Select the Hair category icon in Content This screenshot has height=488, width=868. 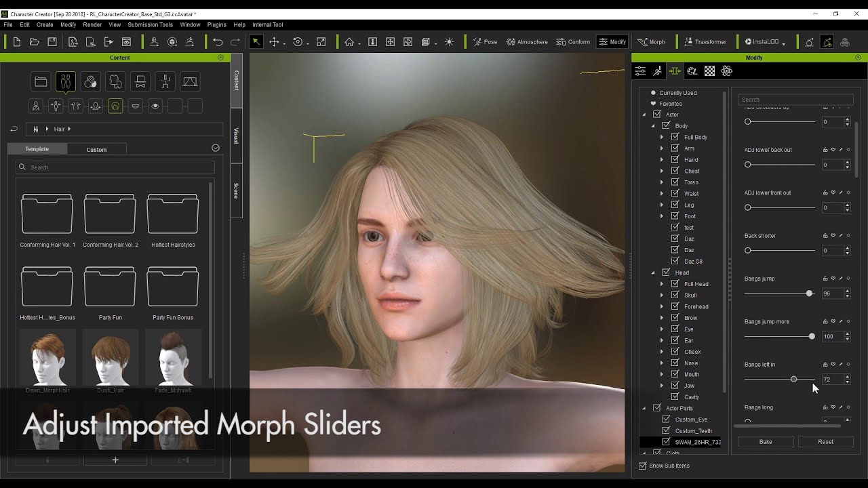pos(115,106)
